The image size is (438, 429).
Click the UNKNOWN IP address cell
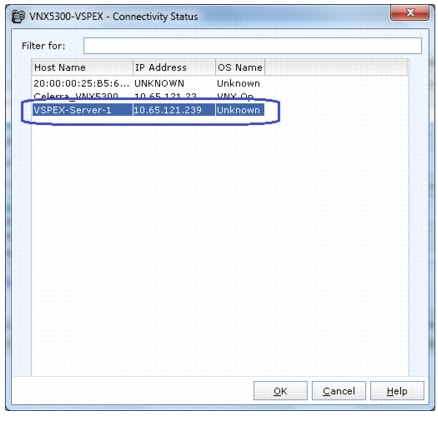pos(159,83)
